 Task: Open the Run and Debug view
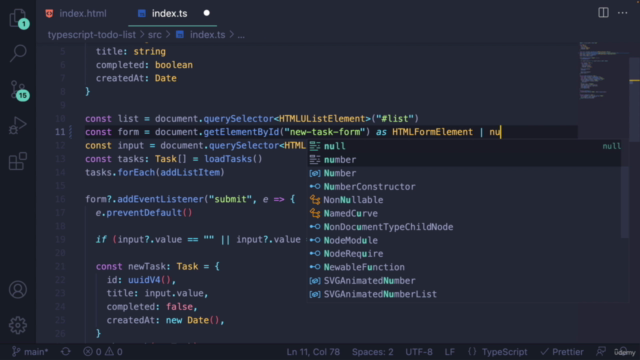[x=18, y=125]
